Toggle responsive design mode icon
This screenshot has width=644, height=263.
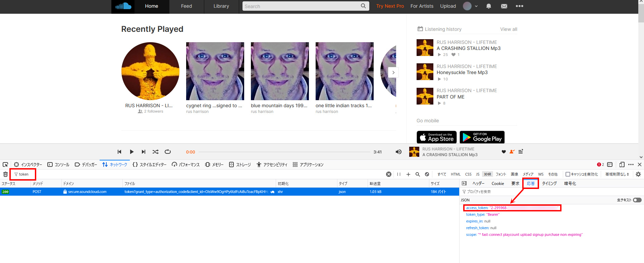pyautogui.click(x=622, y=165)
